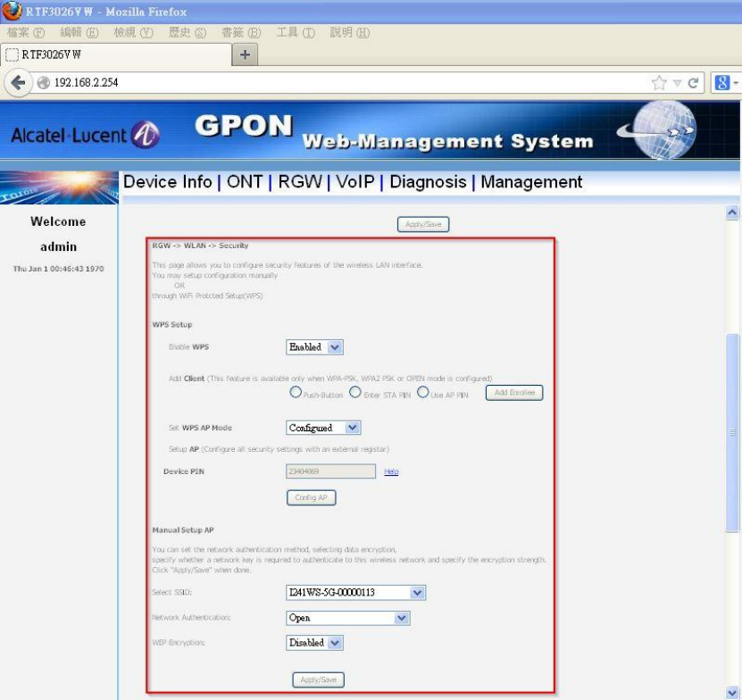Viewport: 742px width, 700px height.
Task: Open the Google search engine icon
Action: coord(721,83)
